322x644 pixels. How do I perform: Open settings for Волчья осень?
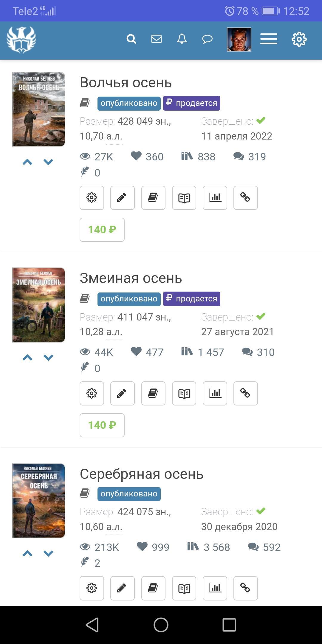click(x=92, y=198)
